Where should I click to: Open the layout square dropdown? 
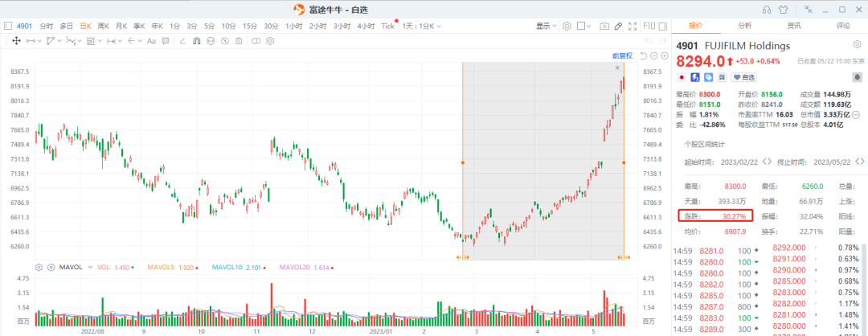coord(584,26)
